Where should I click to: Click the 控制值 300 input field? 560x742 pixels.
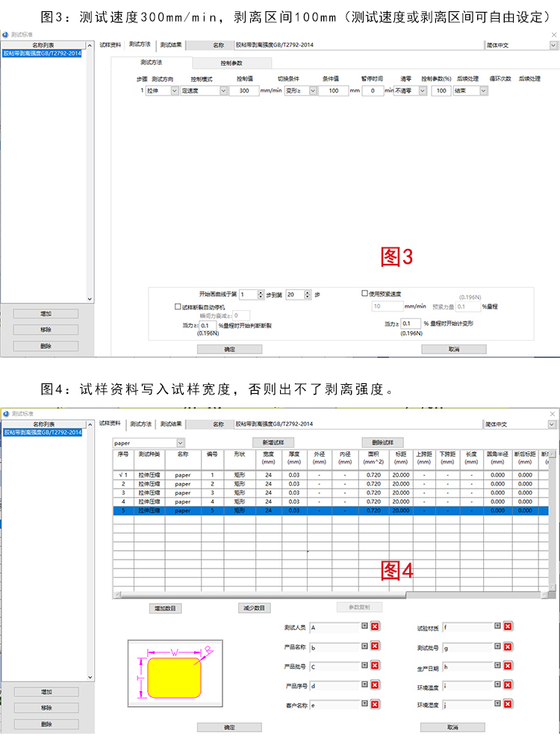[x=243, y=90]
